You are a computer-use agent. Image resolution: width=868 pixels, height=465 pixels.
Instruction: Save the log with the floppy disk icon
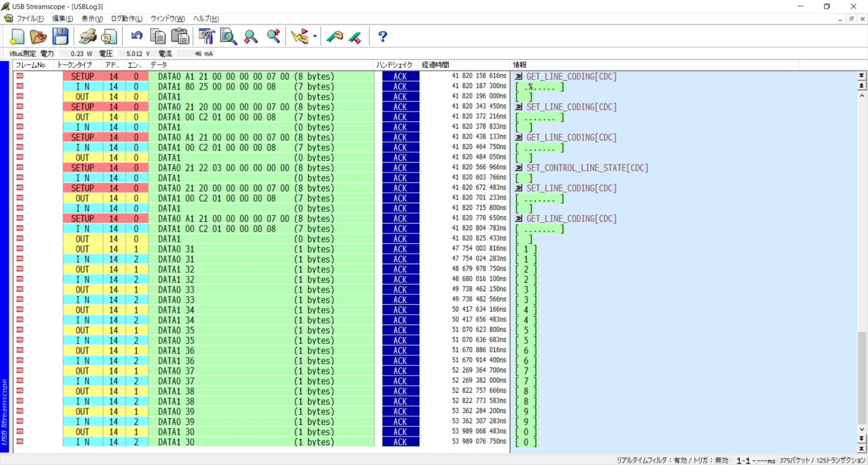click(x=61, y=37)
